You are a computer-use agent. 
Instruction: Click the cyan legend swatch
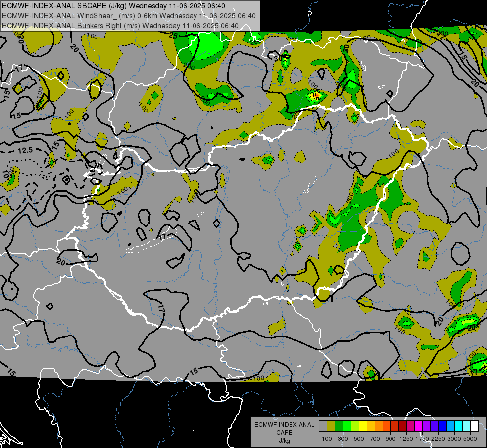[459, 426]
